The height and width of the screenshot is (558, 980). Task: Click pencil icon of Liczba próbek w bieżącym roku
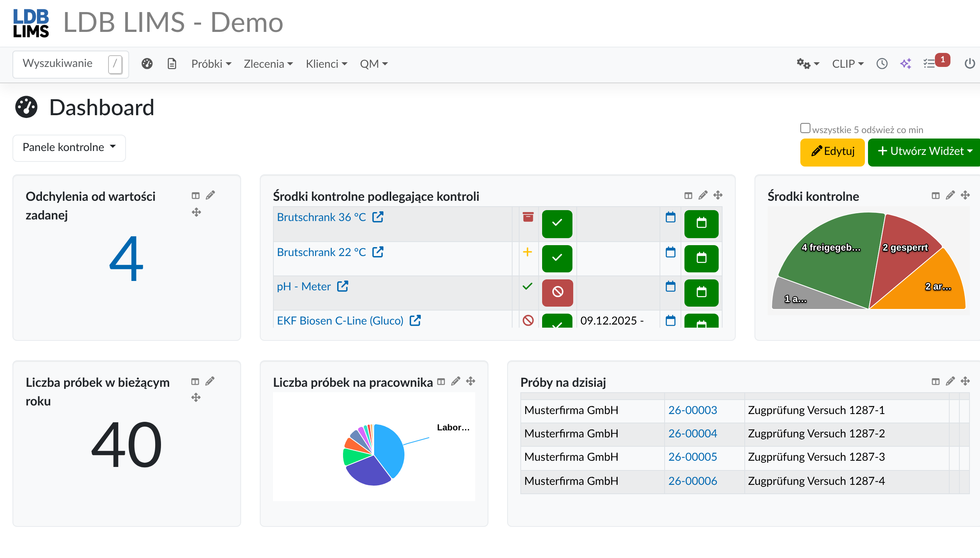pyautogui.click(x=210, y=381)
